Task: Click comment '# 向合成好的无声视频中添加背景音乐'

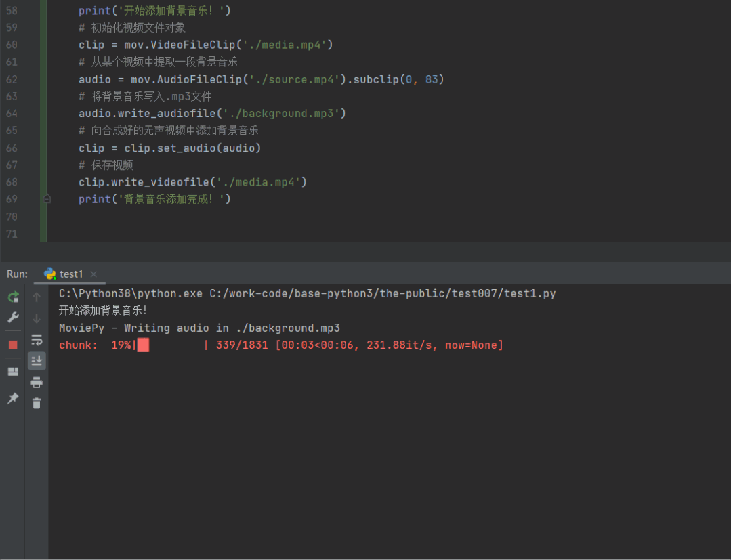Action: coord(168,131)
